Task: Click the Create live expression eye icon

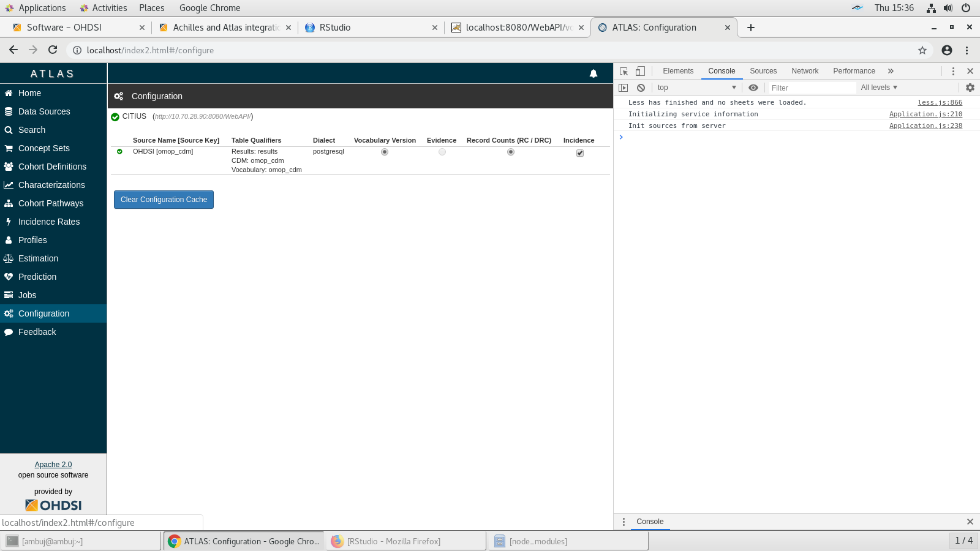Action: coord(753,88)
